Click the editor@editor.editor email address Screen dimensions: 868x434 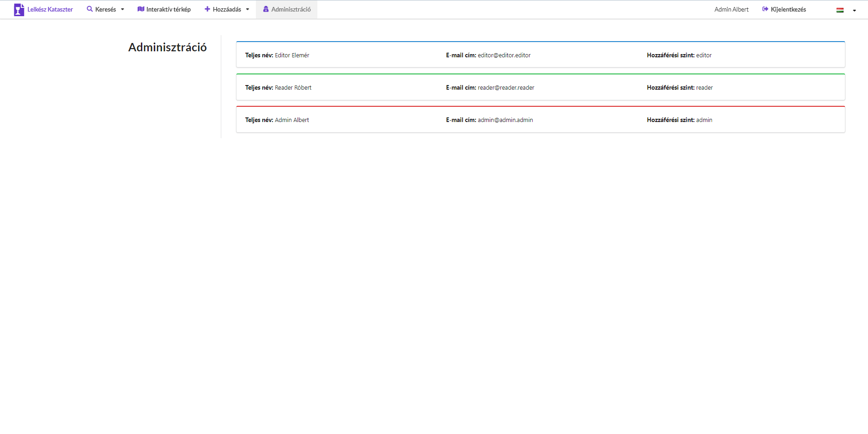point(504,55)
